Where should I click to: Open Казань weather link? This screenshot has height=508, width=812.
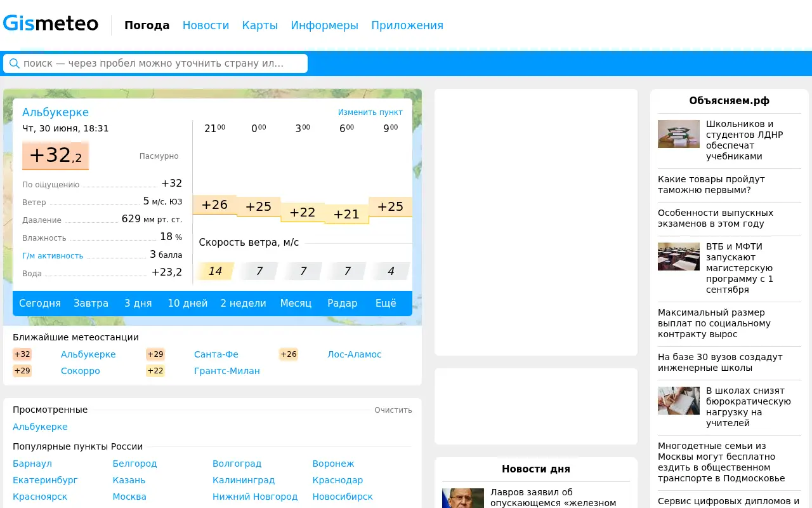129,480
